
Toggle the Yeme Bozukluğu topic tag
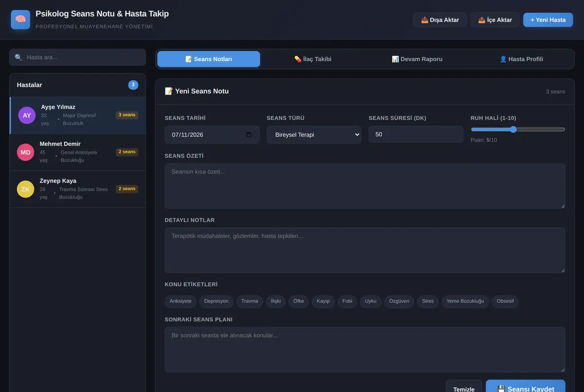point(465,301)
